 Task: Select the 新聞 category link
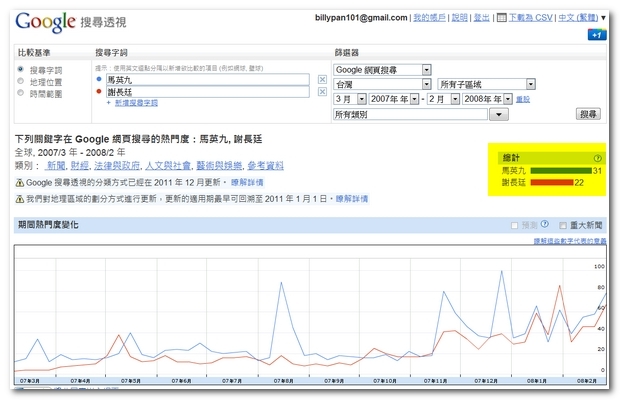click(56, 166)
